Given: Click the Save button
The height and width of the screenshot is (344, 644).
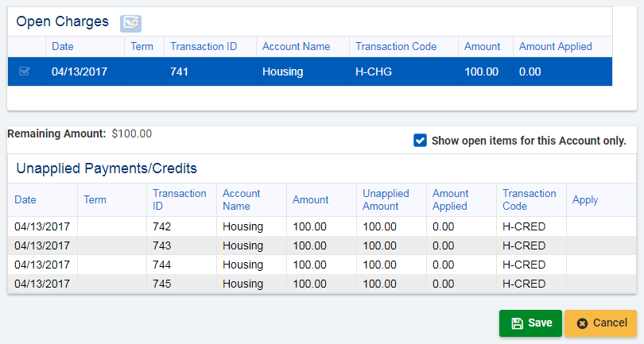Looking at the screenshot, I should click(530, 323).
